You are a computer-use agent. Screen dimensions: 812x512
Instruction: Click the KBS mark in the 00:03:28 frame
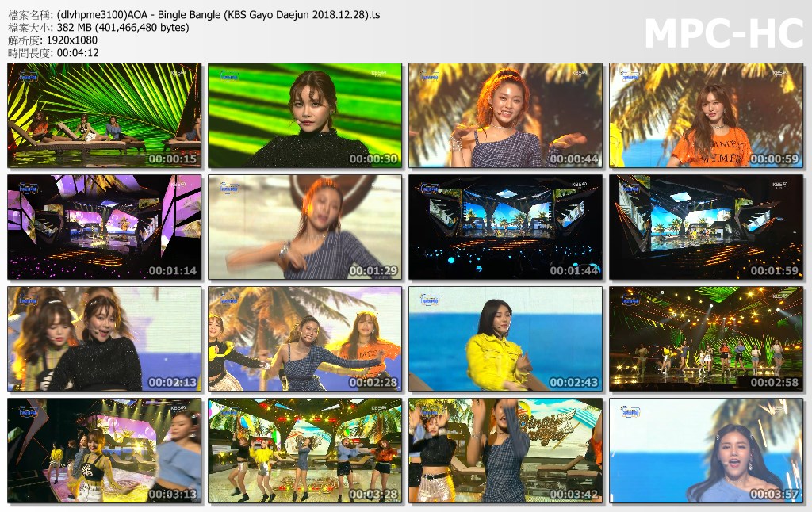click(378, 408)
